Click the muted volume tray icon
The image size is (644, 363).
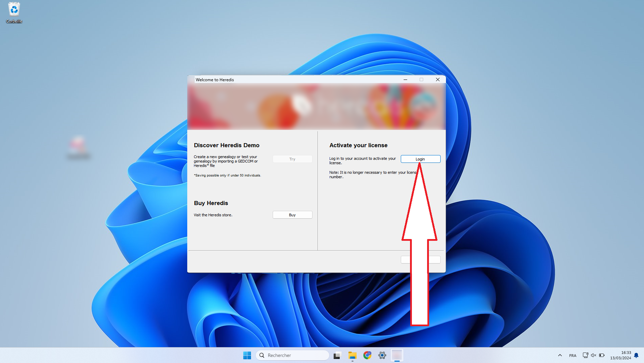593,355
